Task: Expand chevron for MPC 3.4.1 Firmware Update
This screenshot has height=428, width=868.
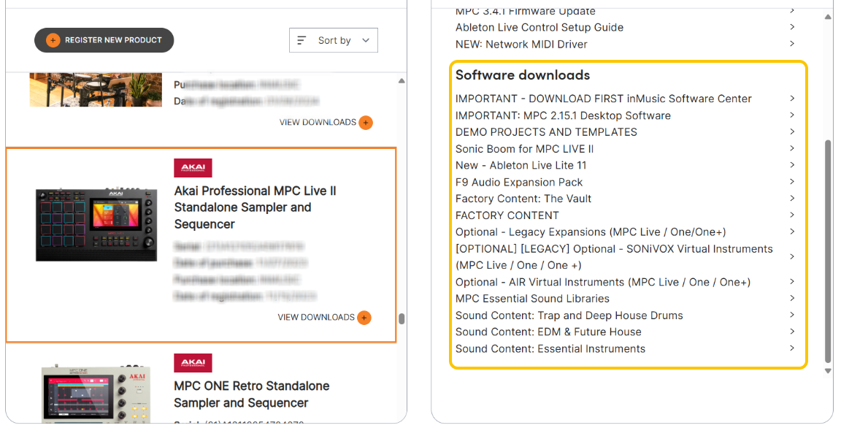Action: tap(792, 10)
